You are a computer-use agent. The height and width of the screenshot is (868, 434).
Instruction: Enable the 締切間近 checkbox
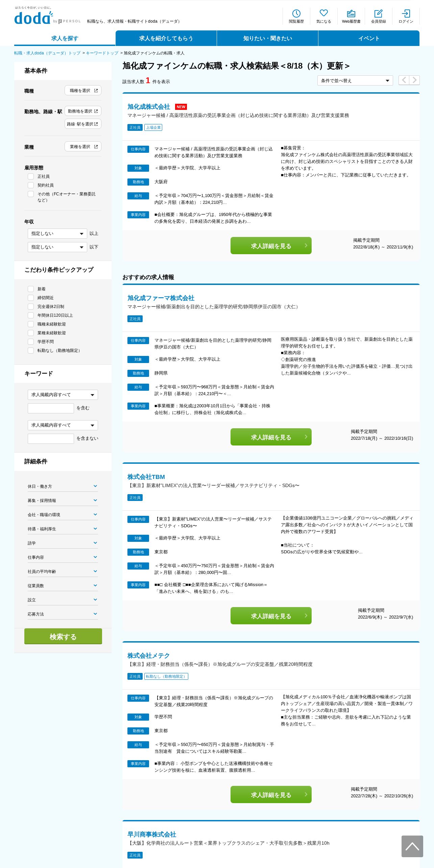[31, 298]
